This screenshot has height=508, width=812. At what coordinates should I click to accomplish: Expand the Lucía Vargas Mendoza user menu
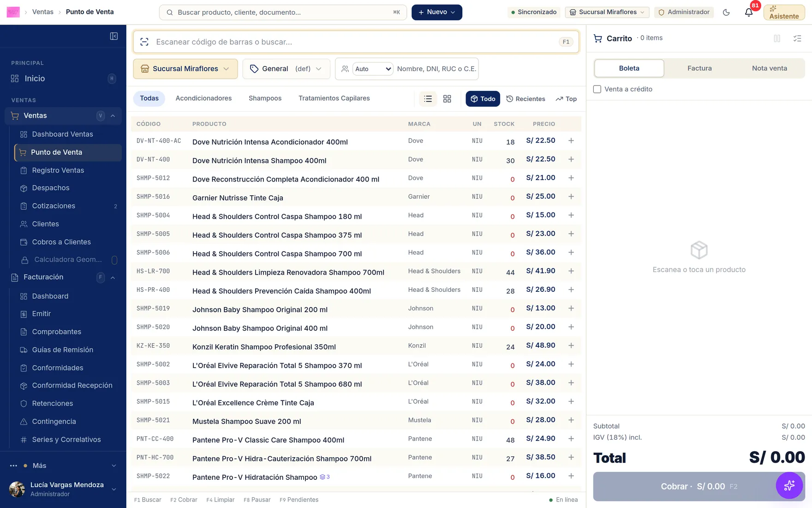[x=63, y=489]
